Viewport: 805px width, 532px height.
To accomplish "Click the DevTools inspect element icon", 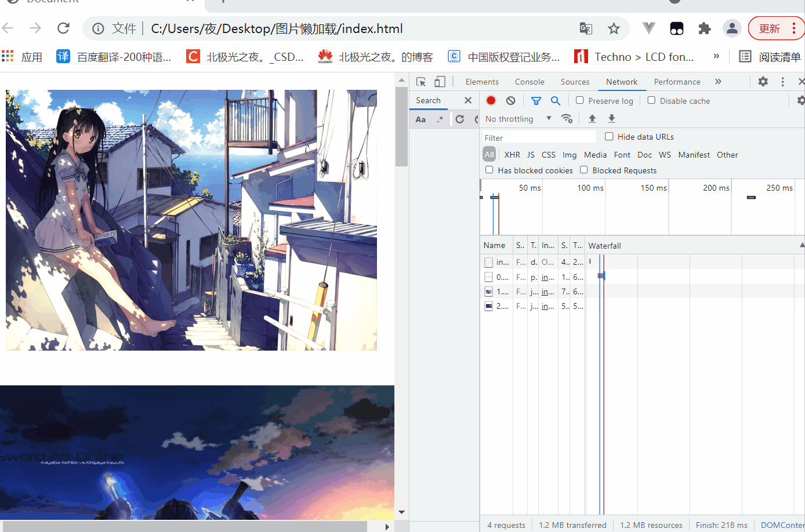I will click(x=421, y=82).
